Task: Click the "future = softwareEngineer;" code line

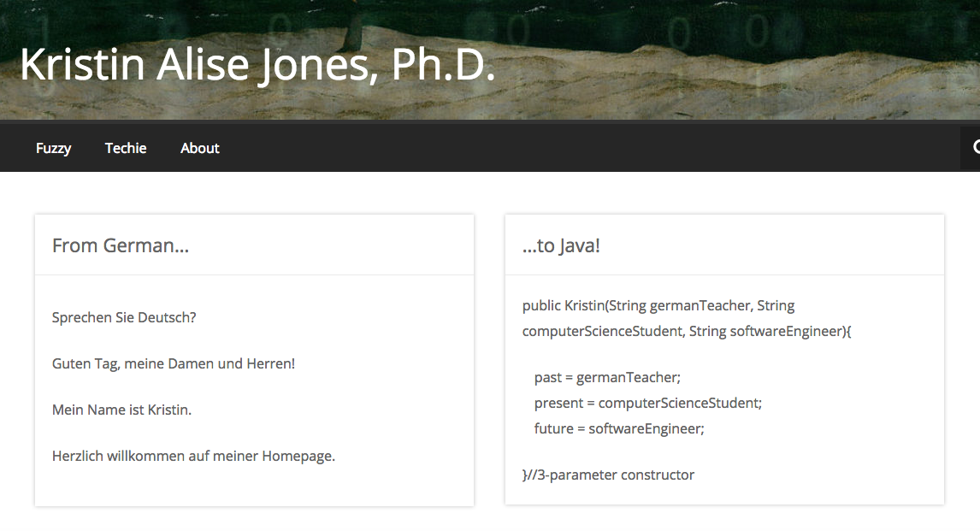Action: (619, 428)
